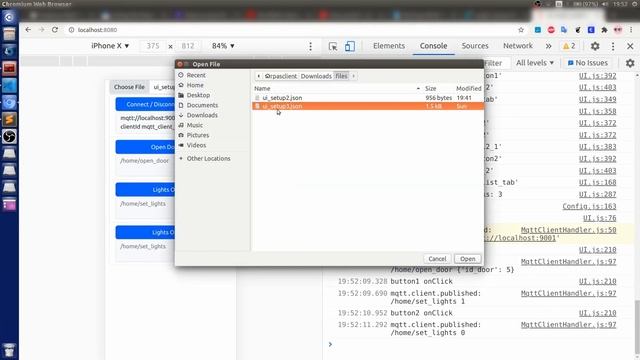Open the Extensions puzzle icon
This screenshot has width=640, height=360.
point(604,30)
